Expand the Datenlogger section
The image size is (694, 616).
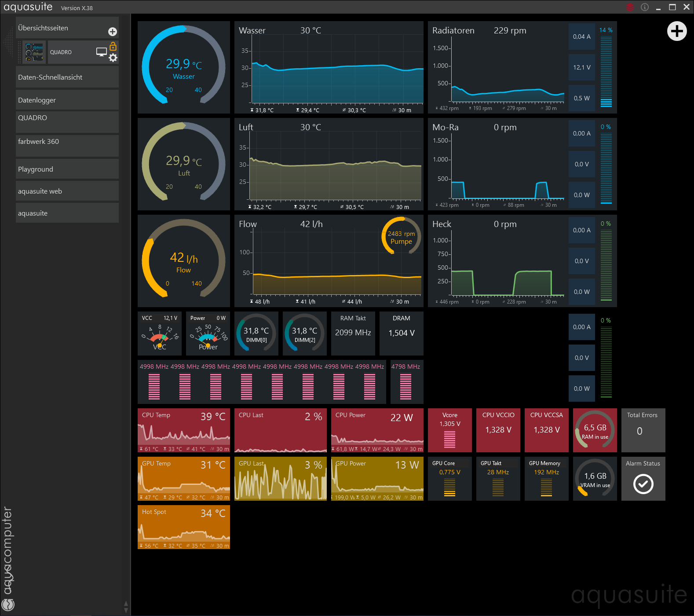tap(67, 100)
